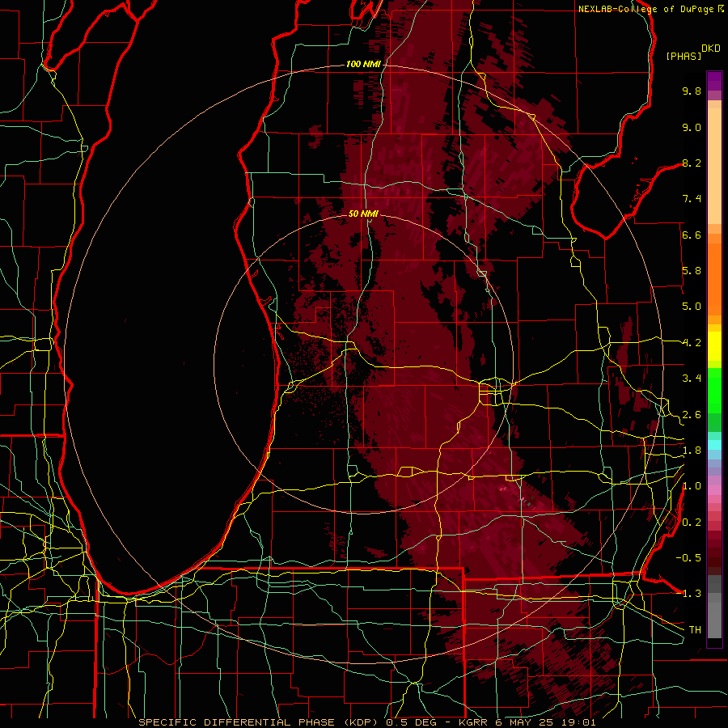This screenshot has width=728, height=728.
Task: Click the [PHAS] legend heading
Action: (684, 56)
